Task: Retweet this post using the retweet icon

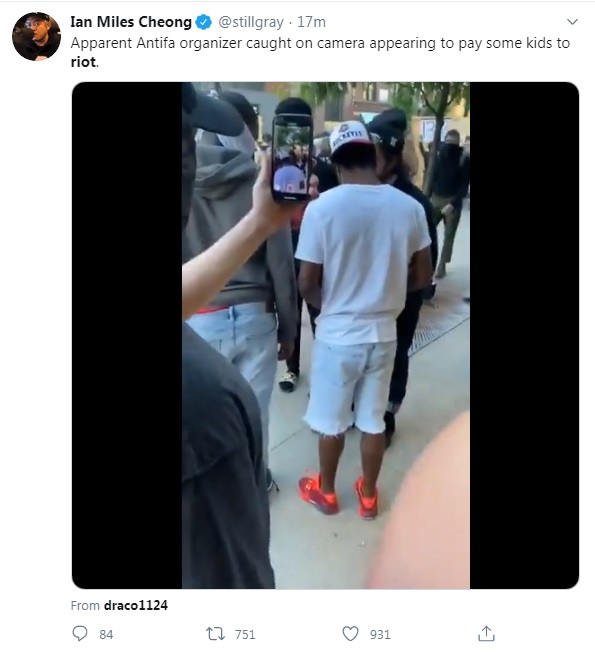Action: tap(216, 634)
